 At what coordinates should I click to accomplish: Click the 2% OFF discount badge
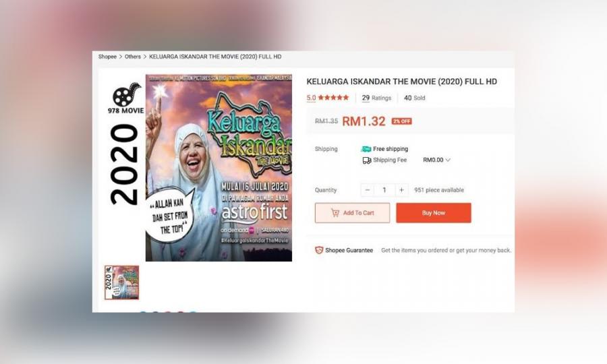(401, 121)
